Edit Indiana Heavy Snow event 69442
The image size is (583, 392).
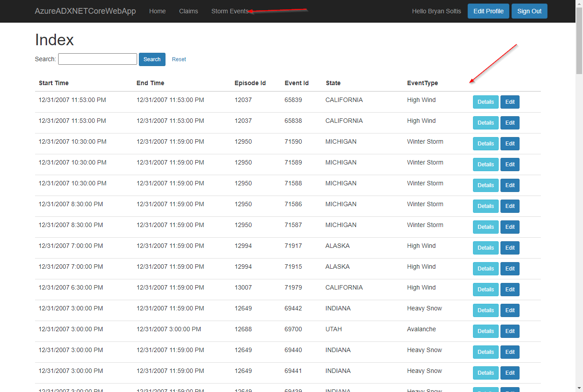click(x=510, y=310)
